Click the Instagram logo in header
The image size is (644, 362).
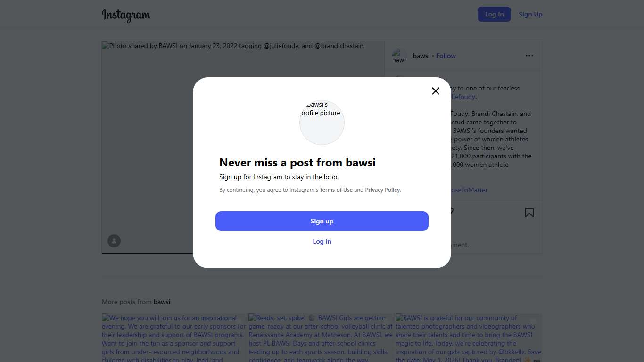(126, 15)
